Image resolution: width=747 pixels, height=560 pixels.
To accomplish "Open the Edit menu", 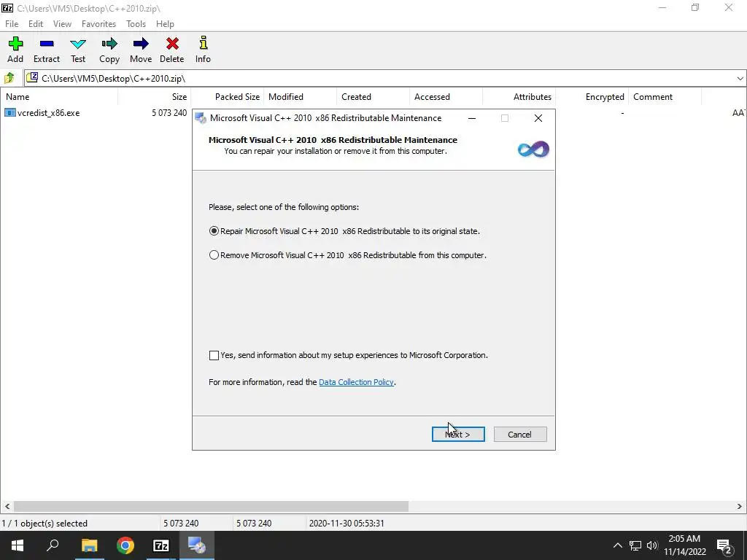I will [36, 24].
